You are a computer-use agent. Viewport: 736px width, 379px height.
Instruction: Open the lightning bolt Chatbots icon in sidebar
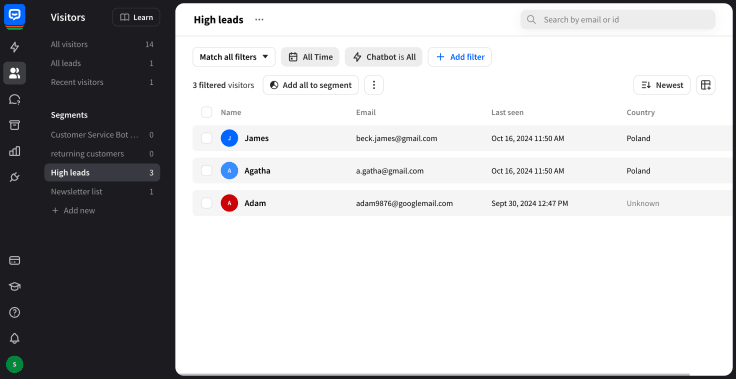[x=15, y=47]
